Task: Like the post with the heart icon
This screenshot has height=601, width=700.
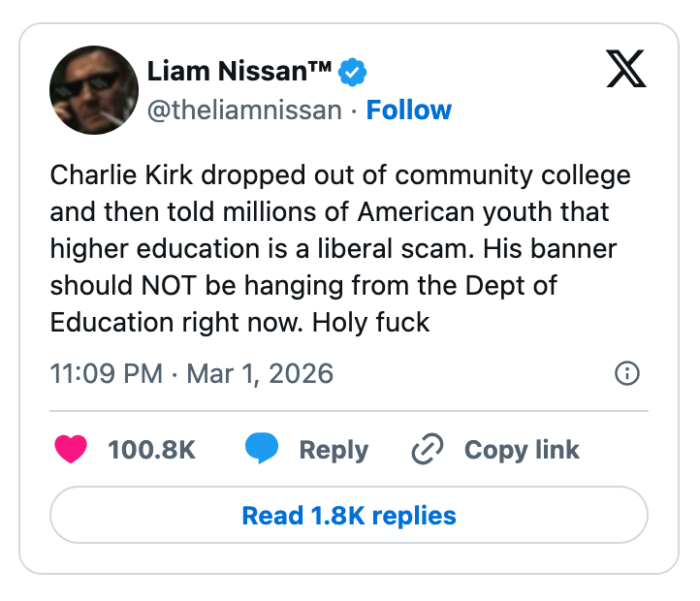Action: click(x=71, y=450)
